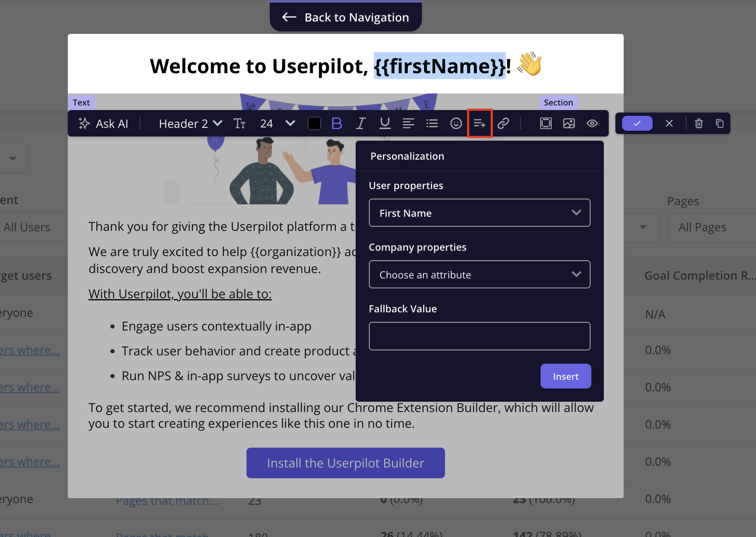Click the 'Thank you for giving' paragraph
The image size is (756, 537).
point(222,226)
